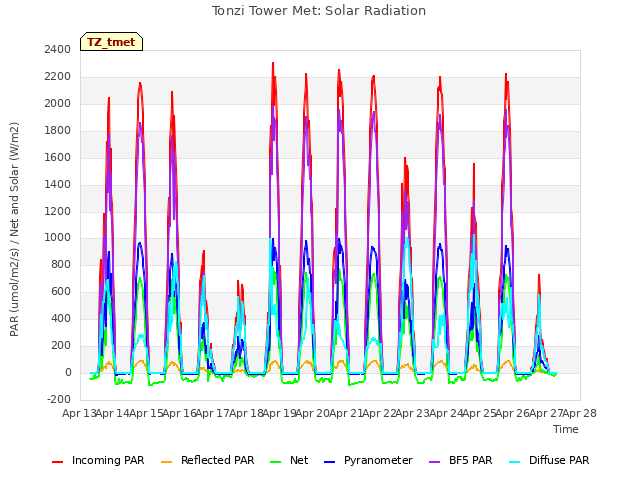The image size is (640, 480).
Task: Click the Apr 13 x-axis tick label
Action: tap(79, 413)
